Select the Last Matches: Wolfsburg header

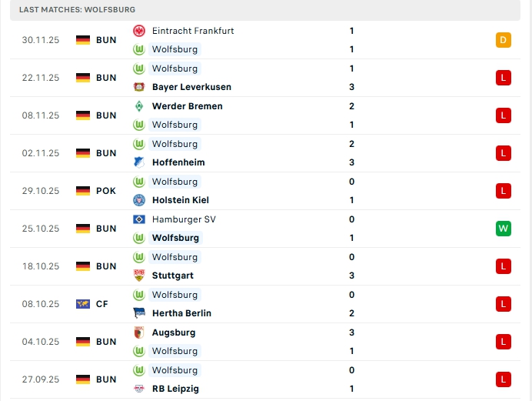[x=77, y=9]
